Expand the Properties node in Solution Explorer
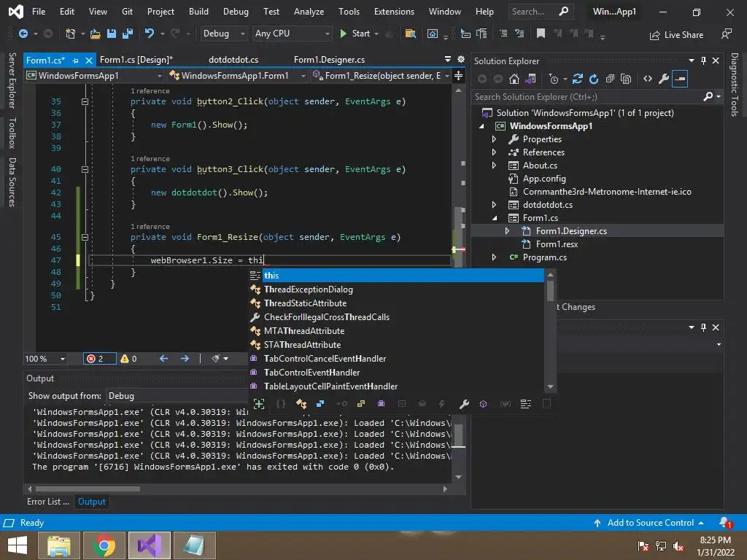Screen dimensions: 747x560 click(494, 139)
